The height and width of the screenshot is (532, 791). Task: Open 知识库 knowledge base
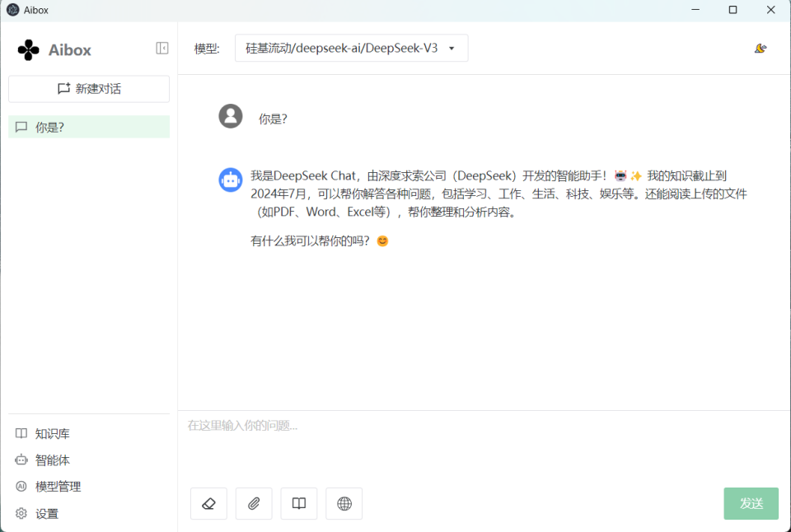coord(43,434)
